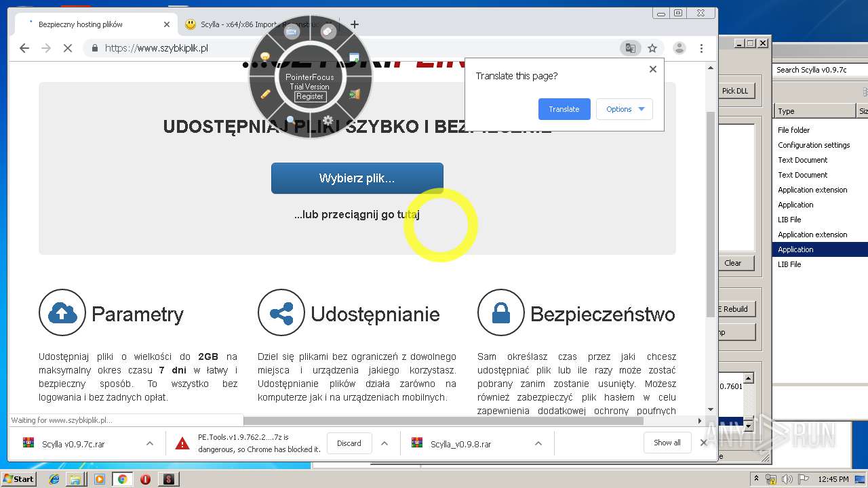Open Chrome three-dot menu

tap(701, 48)
